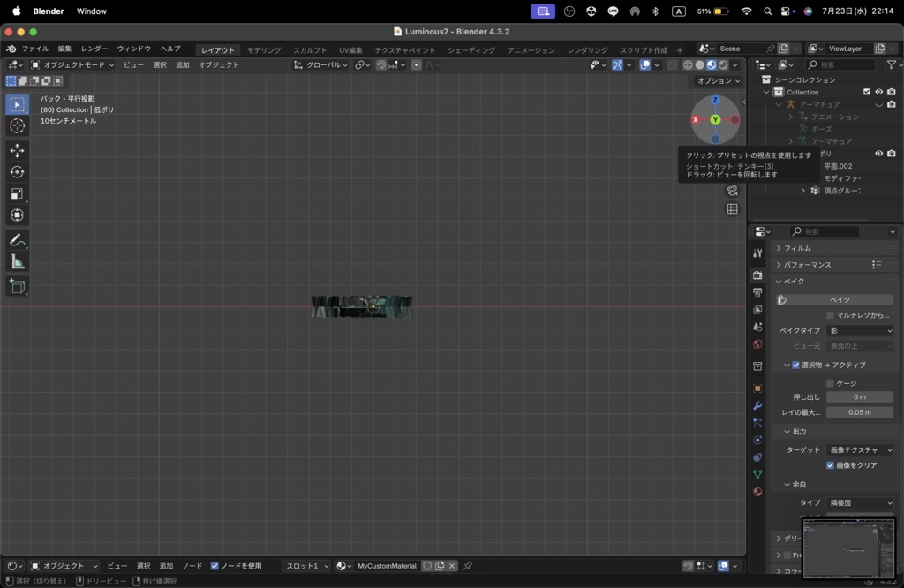Uncheck the 画像をクリア checkbox

coord(831,465)
